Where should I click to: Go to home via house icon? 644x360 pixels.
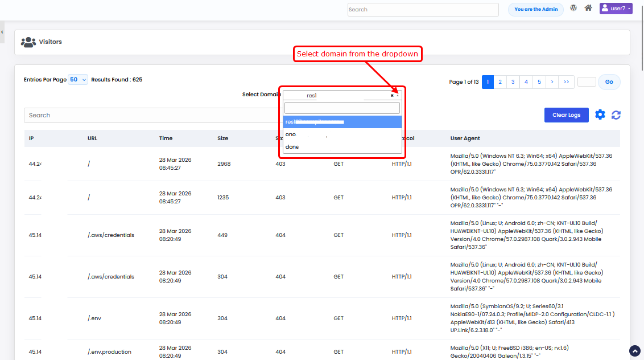[x=588, y=9]
